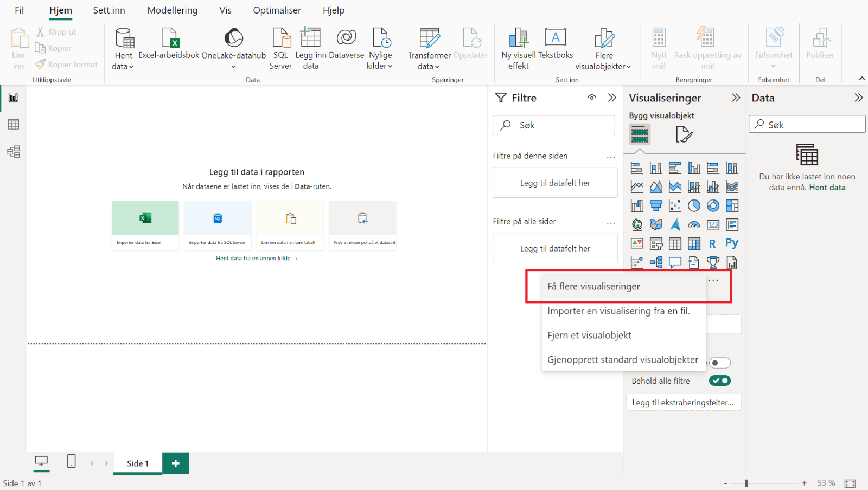The width and height of the screenshot is (868, 490).
Task: Select the scatter chart visual
Action: pos(675,206)
